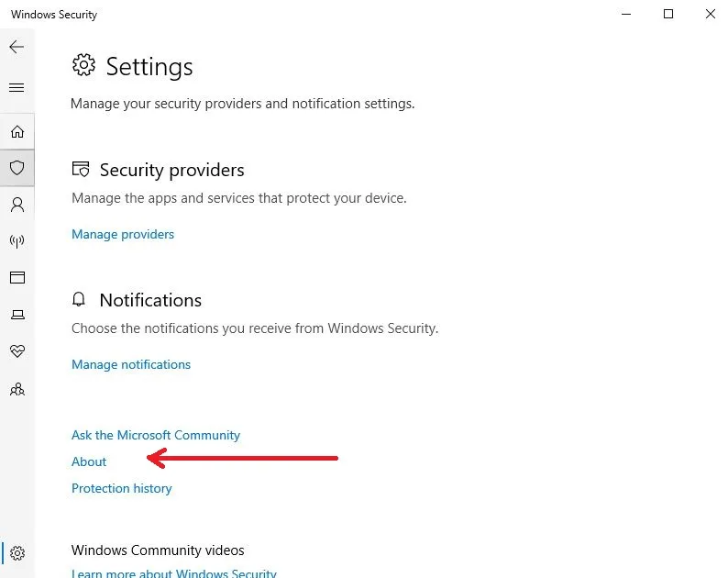728x578 pixels.
Task: Open the Manage notifications link
Action: point(131,364)
